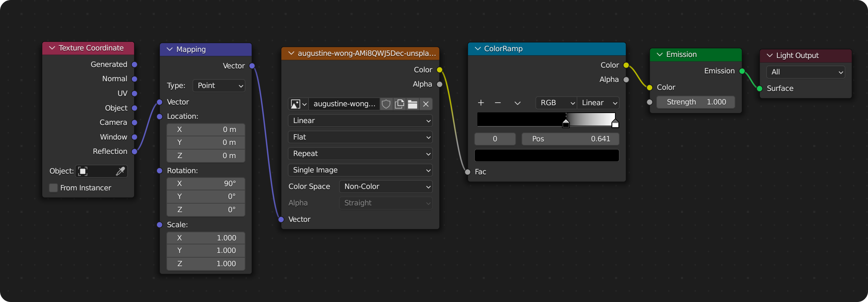
Task: Collapse the Mapping node
Action: pyautogui.click(x=170, y=49)
